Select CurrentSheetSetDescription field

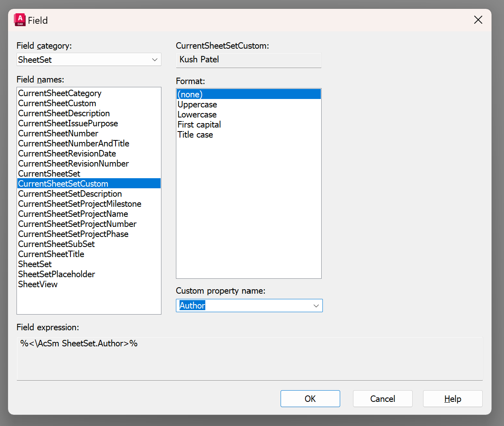point(70,193)
